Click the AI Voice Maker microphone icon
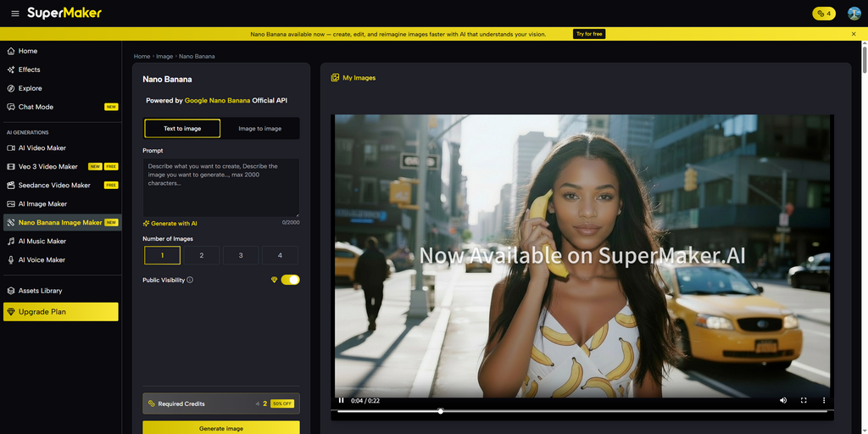The width and height of the screenshot is (868, 434). tap(11, 259)
